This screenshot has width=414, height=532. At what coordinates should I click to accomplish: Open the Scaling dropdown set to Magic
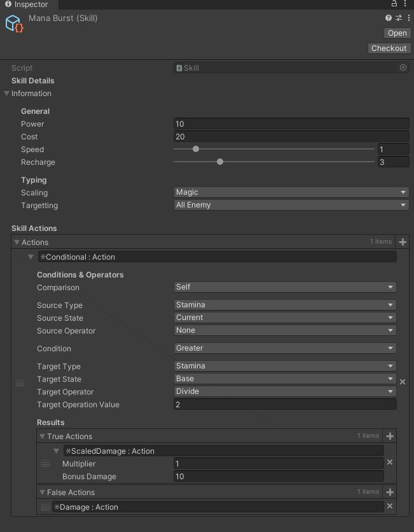point(291,192)
